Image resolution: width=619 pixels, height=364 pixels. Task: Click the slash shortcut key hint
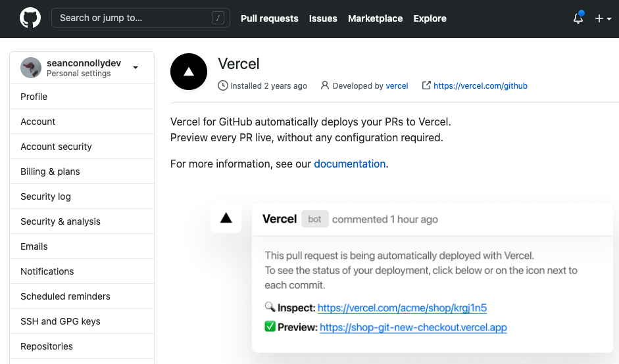[218, 18]
